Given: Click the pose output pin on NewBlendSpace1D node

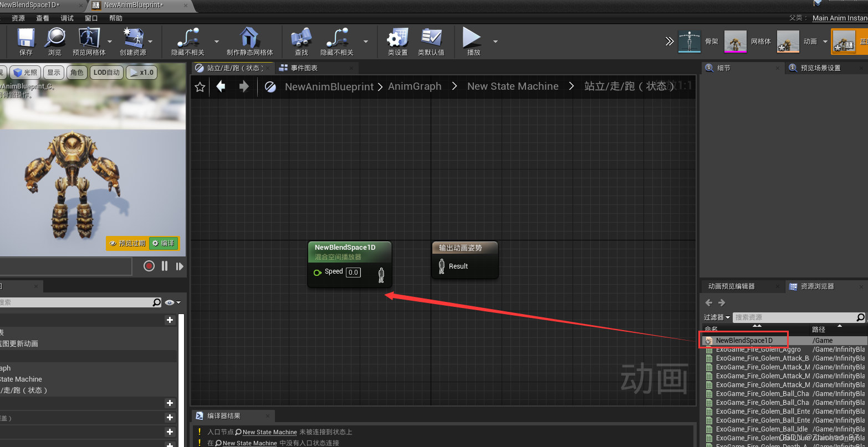Looking at the screenshot, I should click(x=381, y=275).
